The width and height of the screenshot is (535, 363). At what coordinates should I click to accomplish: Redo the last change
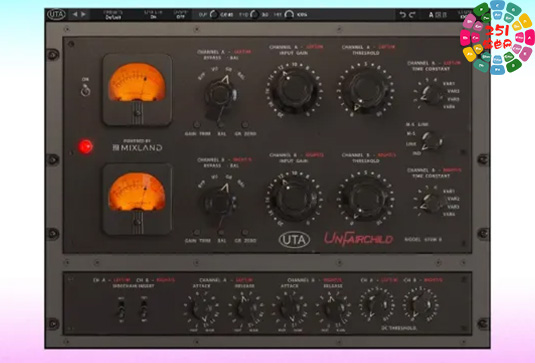pyautogui.click(x=413, y=15)
